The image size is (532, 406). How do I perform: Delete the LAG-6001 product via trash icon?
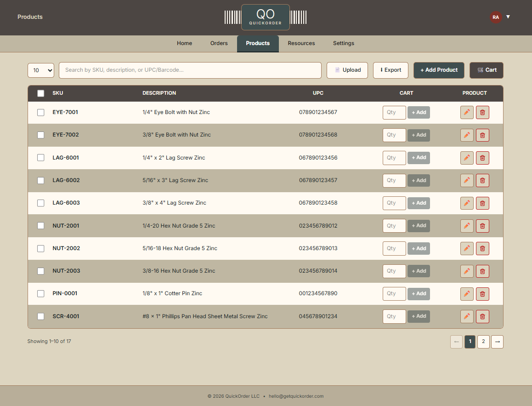click(x=482, y=158)
